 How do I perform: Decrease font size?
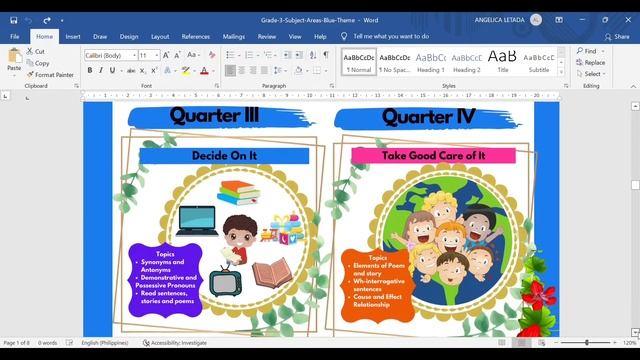click(178, 55)
